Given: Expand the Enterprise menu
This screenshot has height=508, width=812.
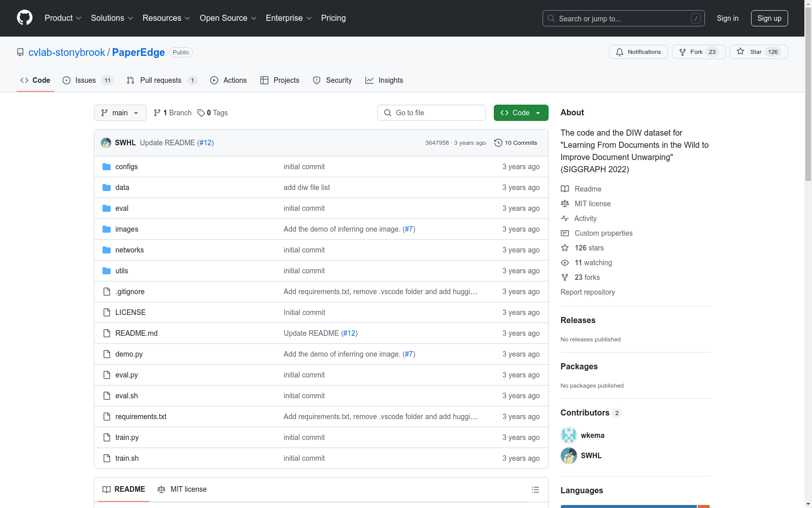Looking at the screenshot, I should pyautogui.click(x=289, y=18).
